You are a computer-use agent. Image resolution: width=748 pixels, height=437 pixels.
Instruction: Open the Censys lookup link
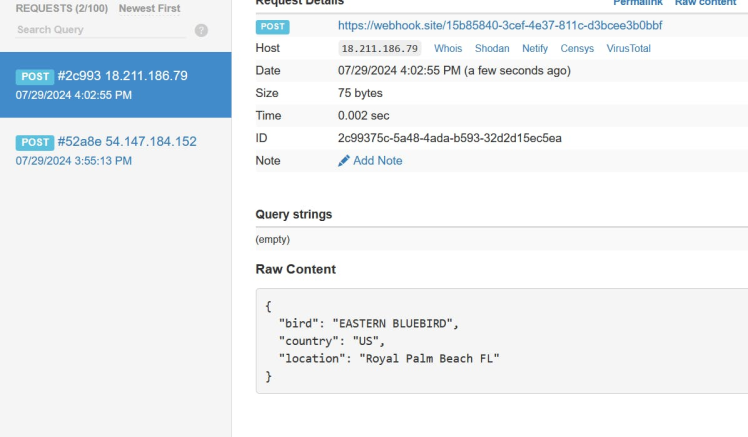pyautogui.click(x=577, y=48)
